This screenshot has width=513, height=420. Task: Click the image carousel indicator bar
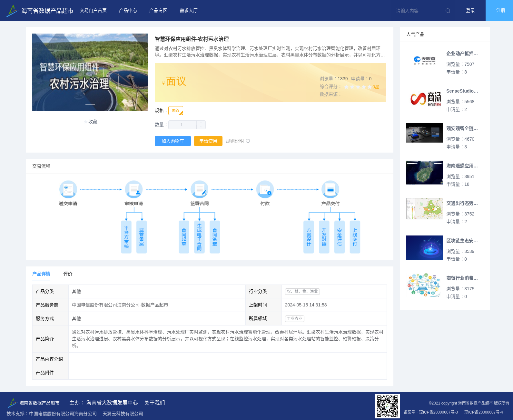pyautogui.click(x=90, y=105)
